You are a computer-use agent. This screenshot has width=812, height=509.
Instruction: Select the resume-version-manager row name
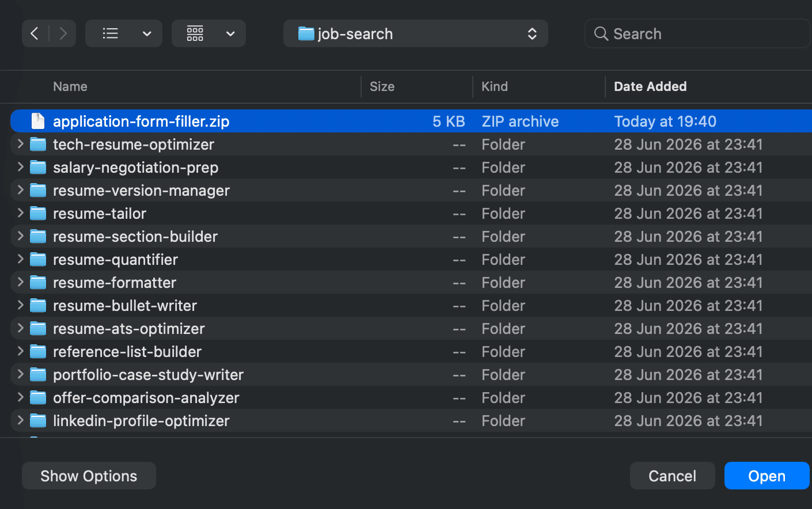[141, 191]
